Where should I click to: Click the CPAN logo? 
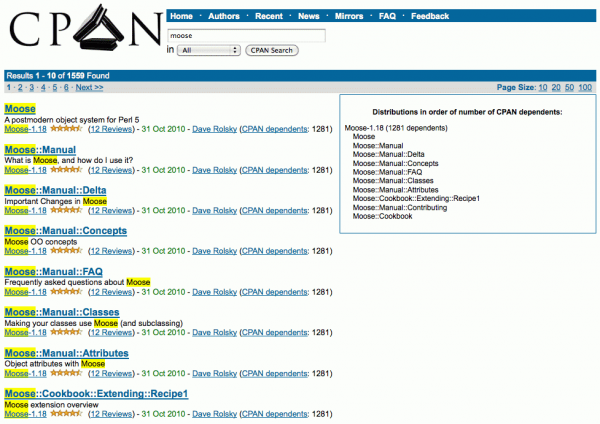[86, 28]
